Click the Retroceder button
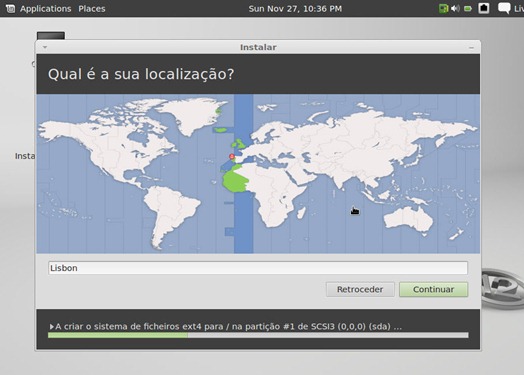 pyautogui.click(x=360, y=289)
